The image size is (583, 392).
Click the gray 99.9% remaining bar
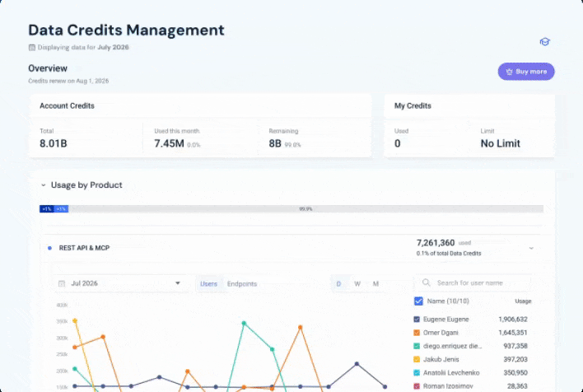coord(305,209)
